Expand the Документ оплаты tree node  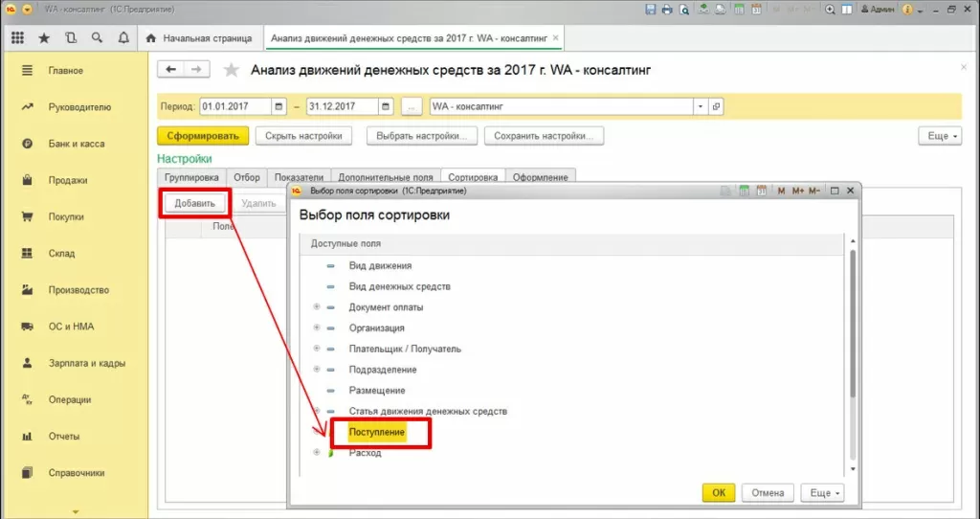(x=317, y=307)
